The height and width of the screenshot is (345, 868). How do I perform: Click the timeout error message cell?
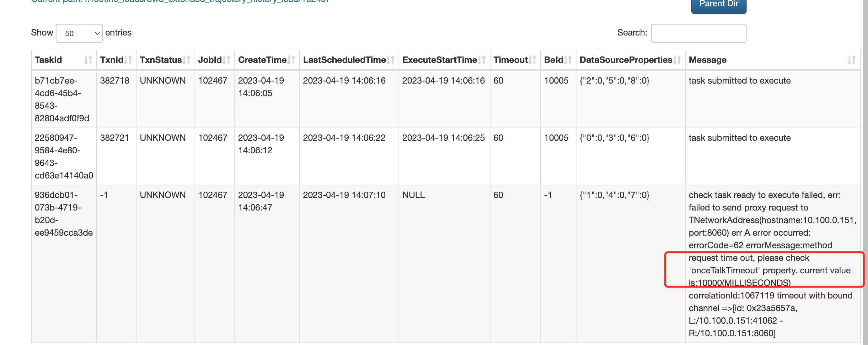tap(772, 264)
